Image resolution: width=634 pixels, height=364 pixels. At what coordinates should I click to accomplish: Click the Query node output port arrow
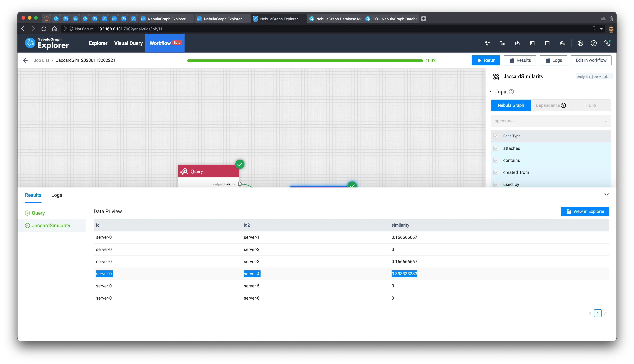tap(240, 184)
